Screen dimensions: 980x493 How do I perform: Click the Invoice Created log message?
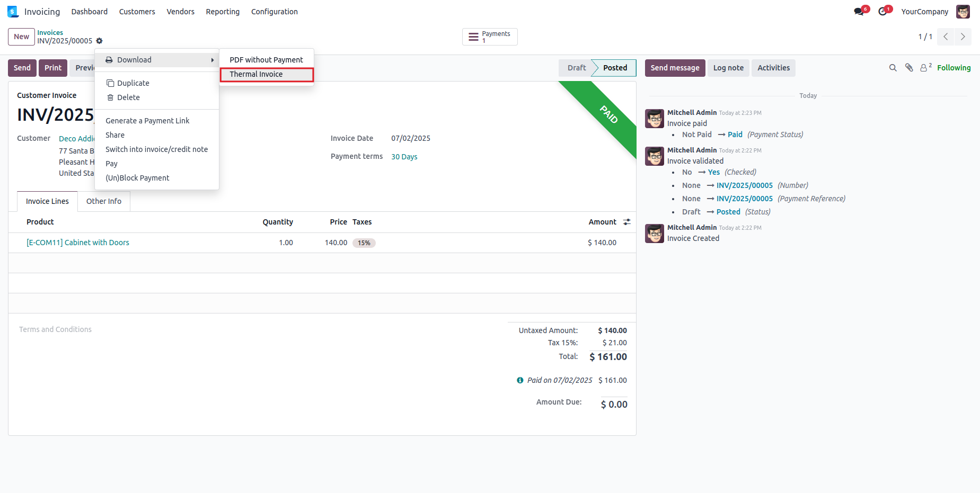(x=693, y=238)
